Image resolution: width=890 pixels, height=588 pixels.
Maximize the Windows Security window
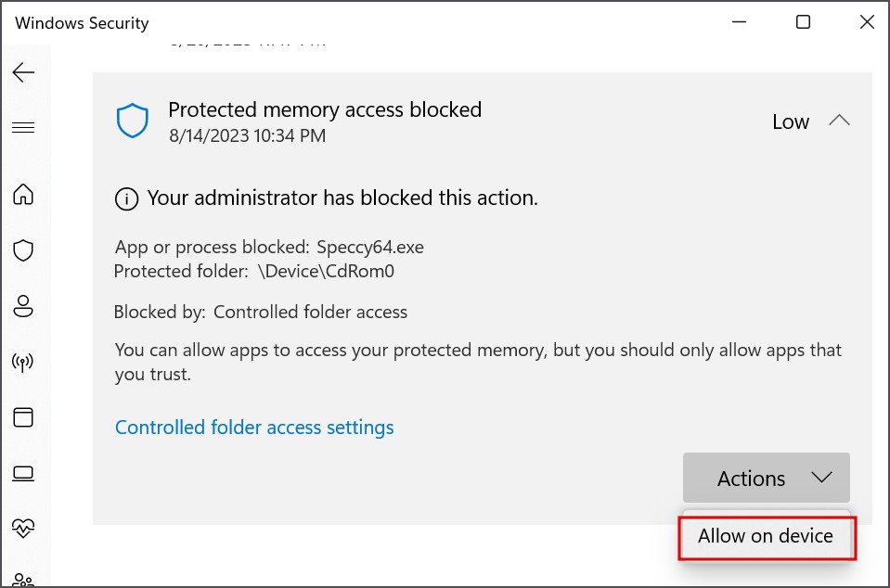click(x=803, y=22)
